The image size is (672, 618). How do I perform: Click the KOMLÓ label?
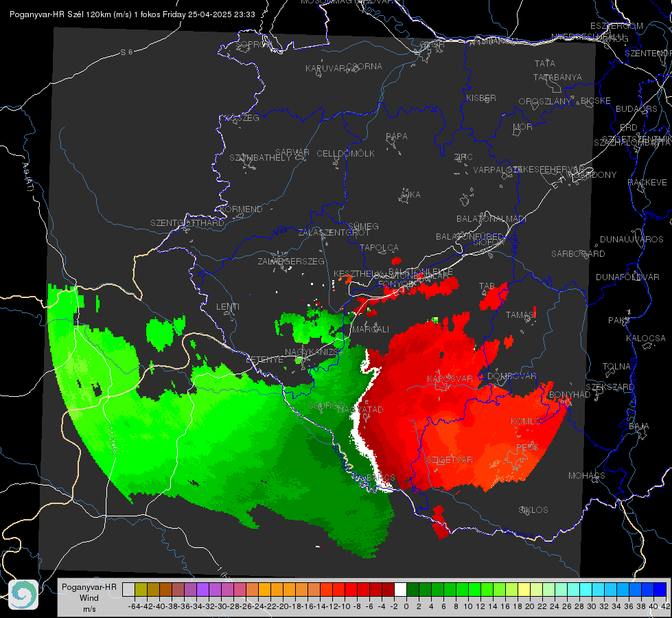525,422
